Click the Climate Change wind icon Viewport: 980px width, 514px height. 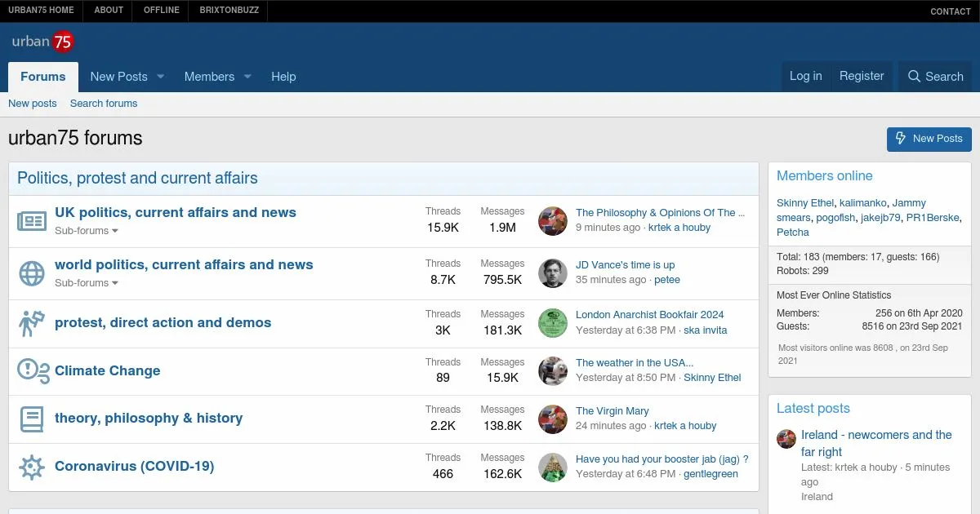[33, 371]
